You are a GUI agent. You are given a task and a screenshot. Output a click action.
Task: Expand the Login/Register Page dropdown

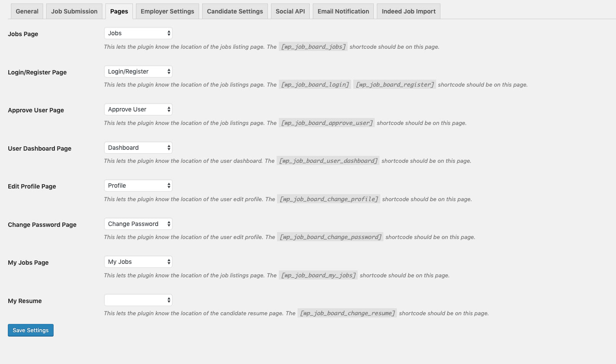(x=138, y=71)
